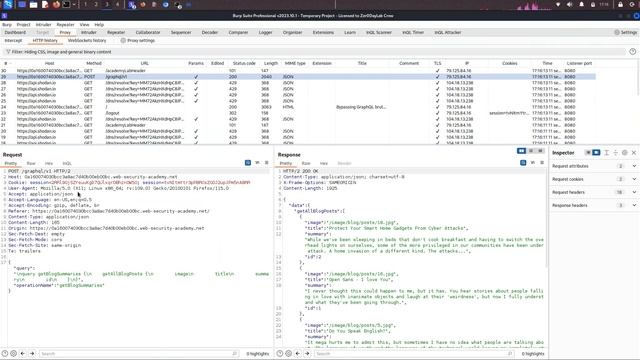Select history row 24 with HTML response
640x360 pixels.
point(298,107)
